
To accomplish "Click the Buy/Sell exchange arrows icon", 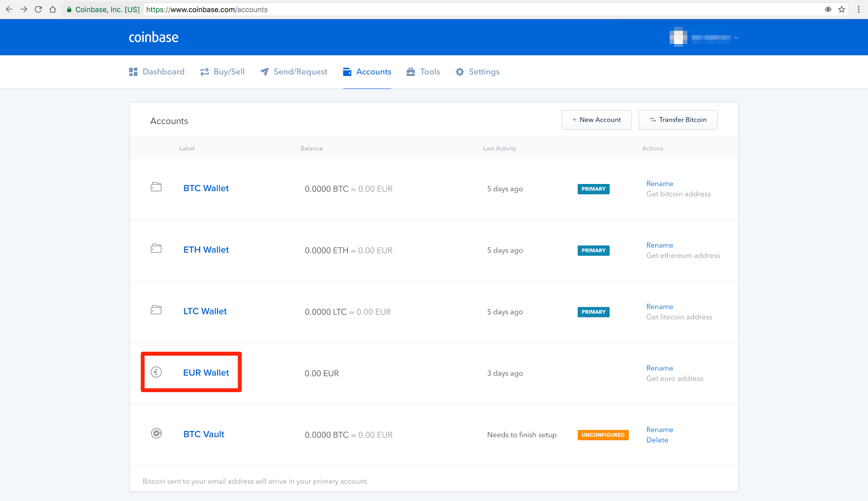I will [x=205, y=72].
